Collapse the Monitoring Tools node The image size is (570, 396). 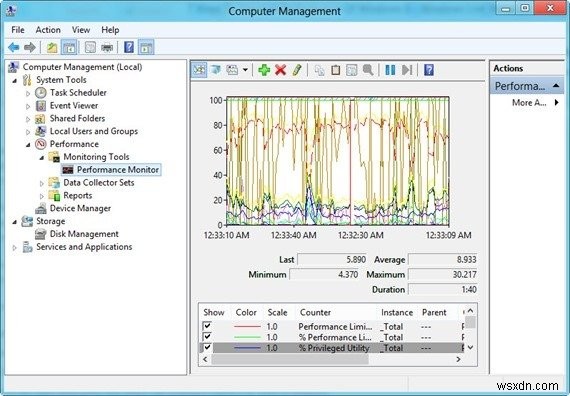tap(42, 157)
